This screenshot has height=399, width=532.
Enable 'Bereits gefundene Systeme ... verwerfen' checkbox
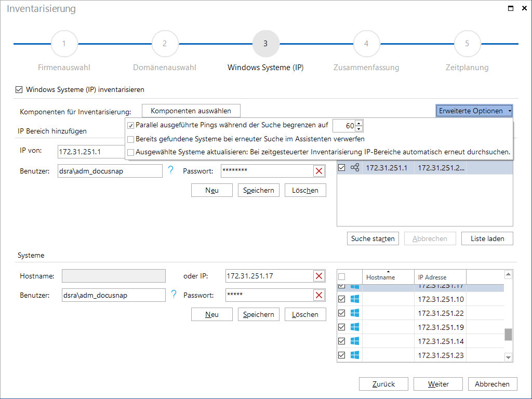click(130, 139)
